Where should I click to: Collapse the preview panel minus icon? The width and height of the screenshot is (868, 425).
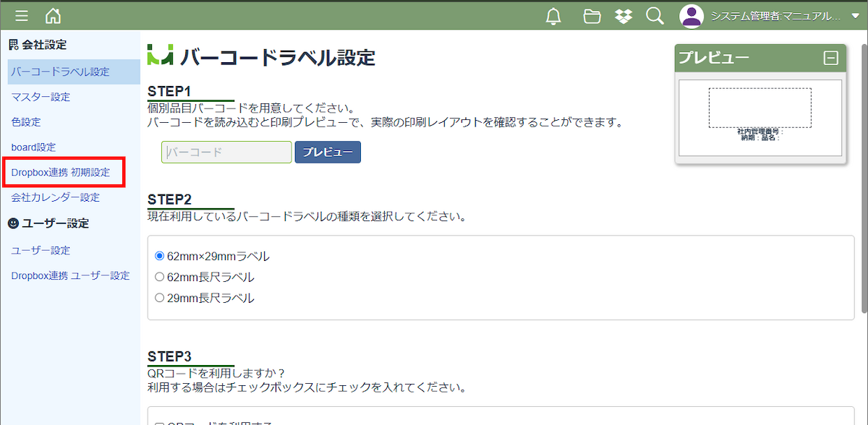830,59
